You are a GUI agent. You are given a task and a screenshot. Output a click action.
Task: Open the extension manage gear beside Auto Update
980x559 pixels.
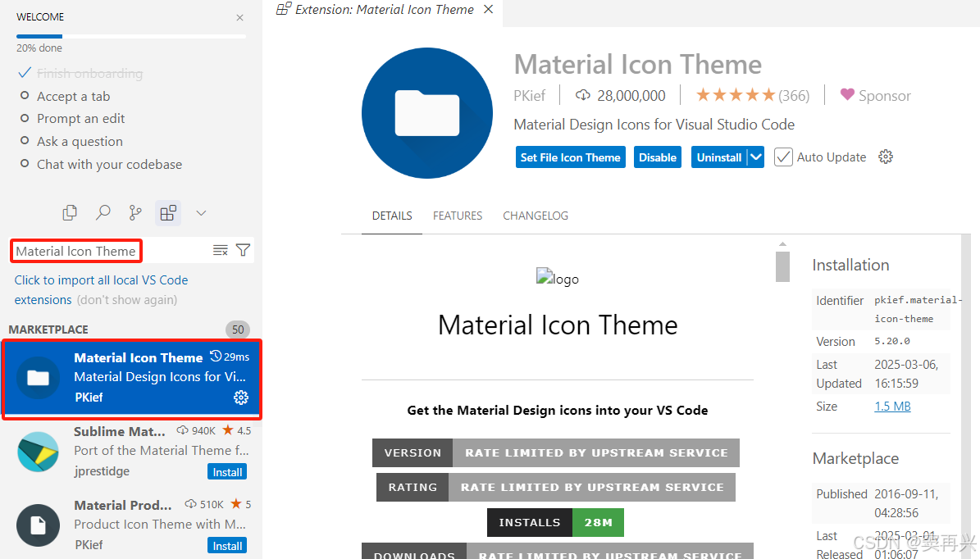click(886, 157)
